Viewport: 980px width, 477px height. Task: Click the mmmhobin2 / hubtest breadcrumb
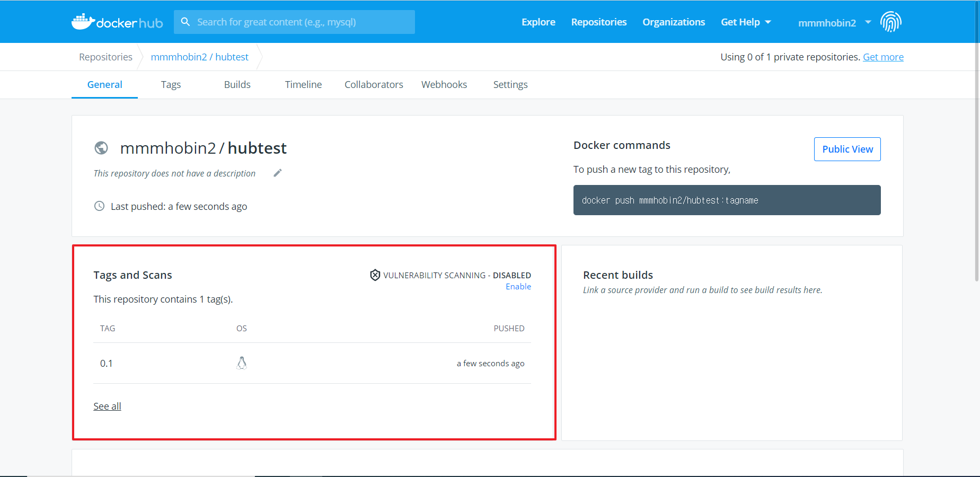click(x=199, y=57)
